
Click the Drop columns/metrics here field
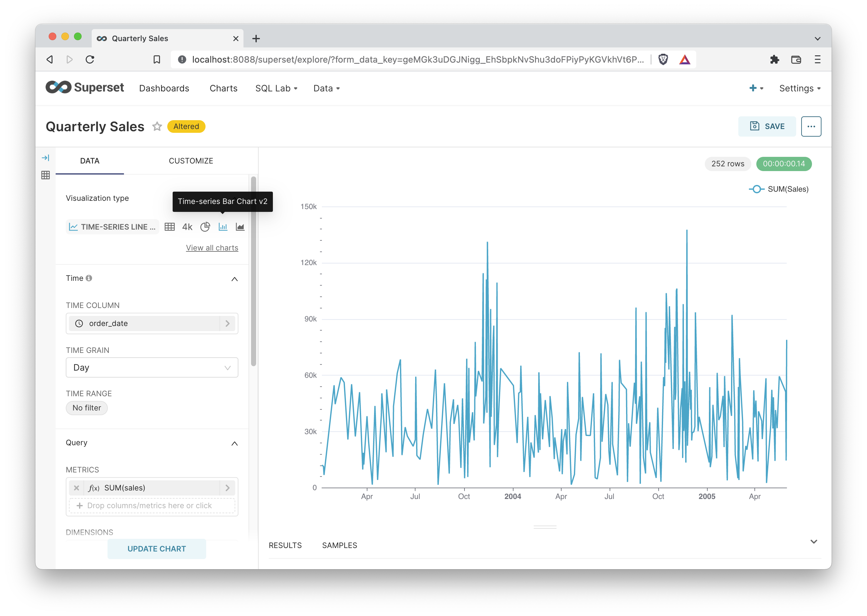152,506
